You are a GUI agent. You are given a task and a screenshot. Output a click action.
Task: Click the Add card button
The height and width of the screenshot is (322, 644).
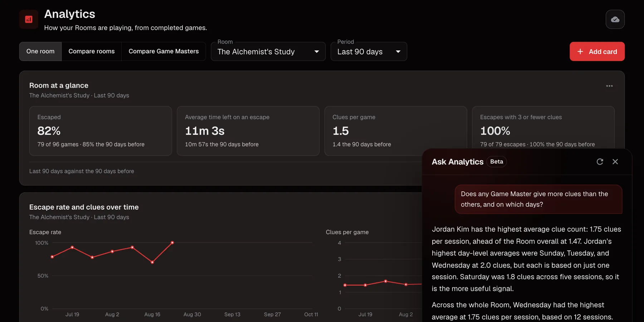pyautogui.click(x=597, y=52)
